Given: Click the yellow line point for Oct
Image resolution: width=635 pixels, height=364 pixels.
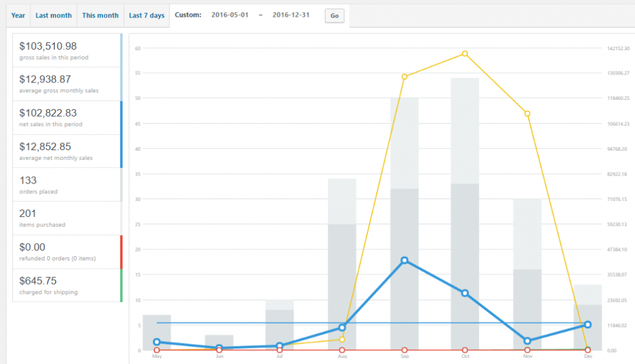Looking at the screenshot, I should (465, 54).
